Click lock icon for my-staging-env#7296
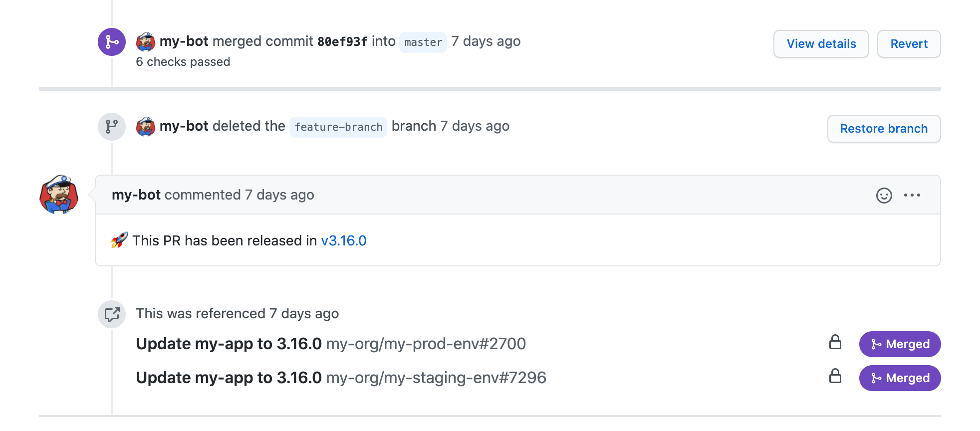 835,376
